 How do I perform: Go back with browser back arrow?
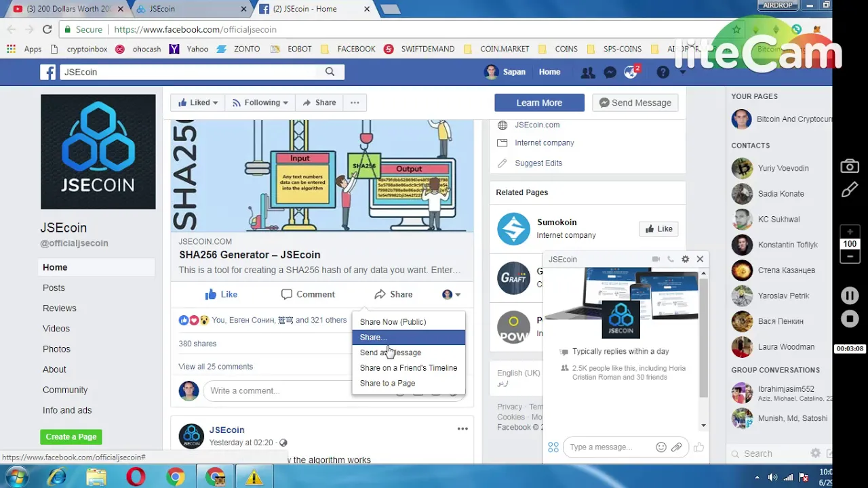[11, 30]
